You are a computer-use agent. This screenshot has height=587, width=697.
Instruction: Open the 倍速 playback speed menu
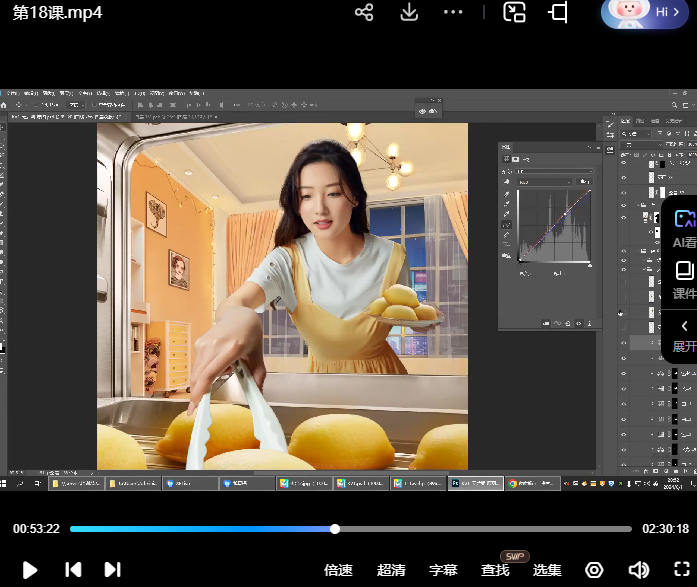339,570
